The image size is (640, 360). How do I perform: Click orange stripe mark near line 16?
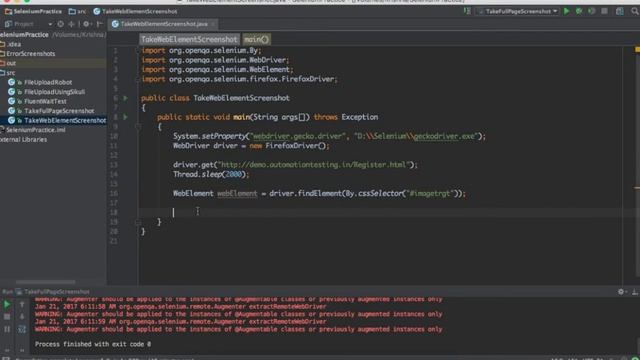pyautogui.click(x=637, y=188)
